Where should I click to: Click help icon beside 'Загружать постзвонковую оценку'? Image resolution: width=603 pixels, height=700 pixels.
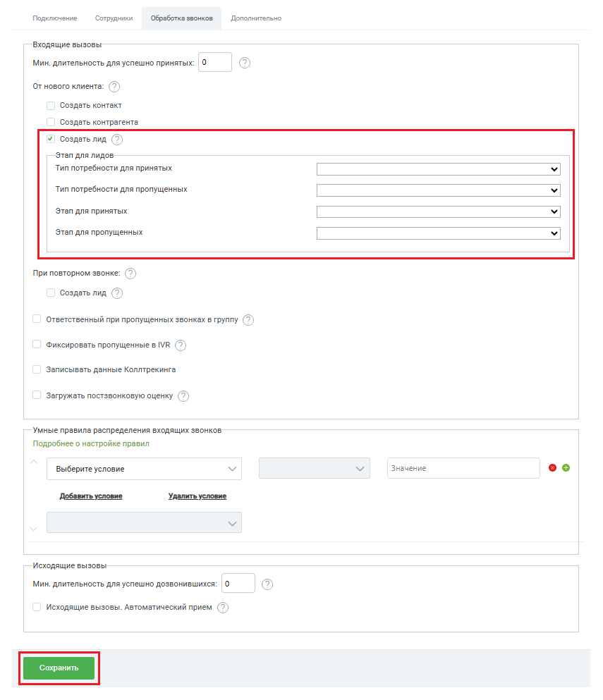coord(183,396)
